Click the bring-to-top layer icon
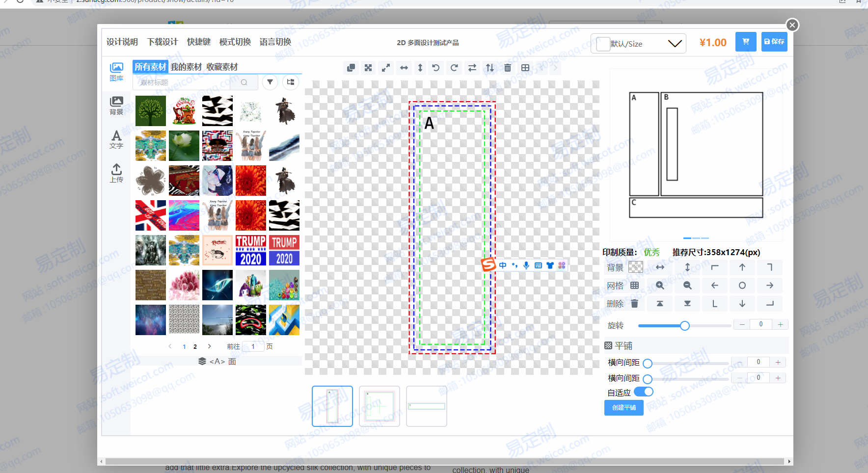Viewport: 868px width, 473px height. click(660, 304)
